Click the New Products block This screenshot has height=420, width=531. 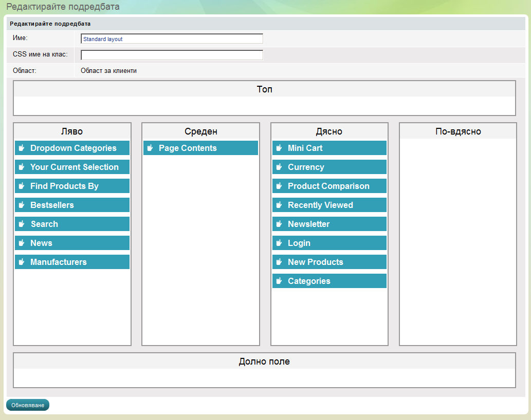point(315,262)
